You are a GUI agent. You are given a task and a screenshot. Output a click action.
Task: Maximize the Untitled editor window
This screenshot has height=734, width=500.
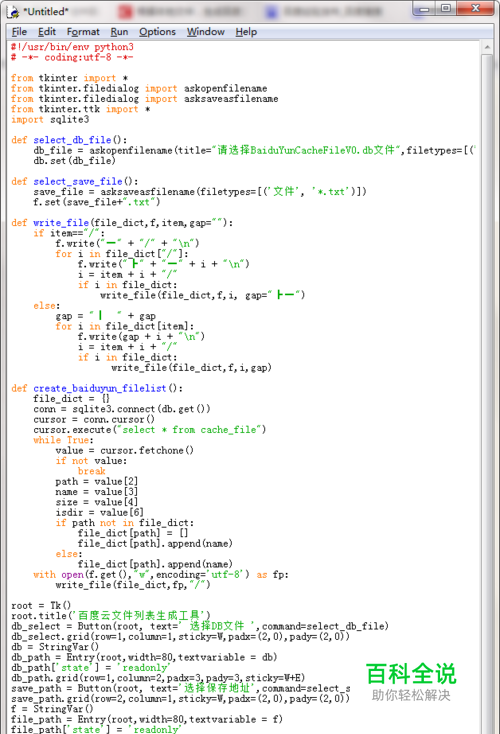446,8
